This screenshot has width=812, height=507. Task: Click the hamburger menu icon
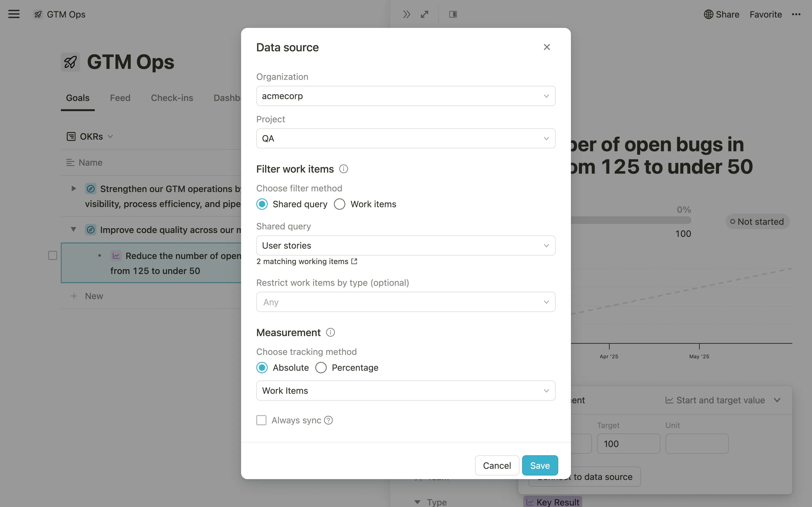pos(14,14)
